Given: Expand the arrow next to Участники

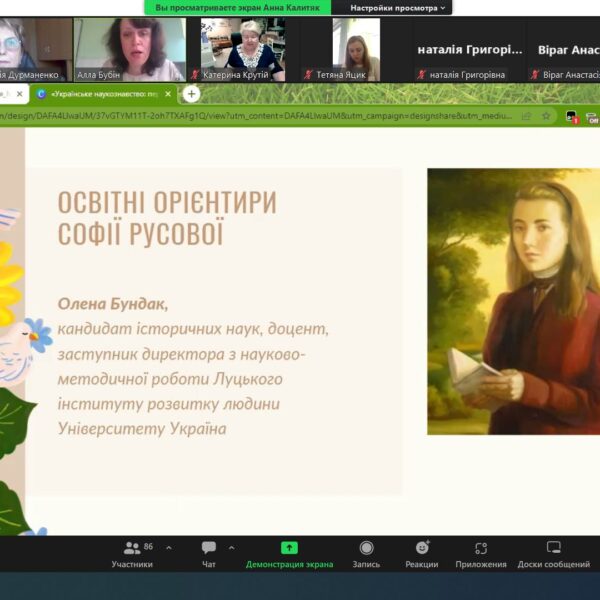Looking at the screenshot, I should (x=168, y=548).
